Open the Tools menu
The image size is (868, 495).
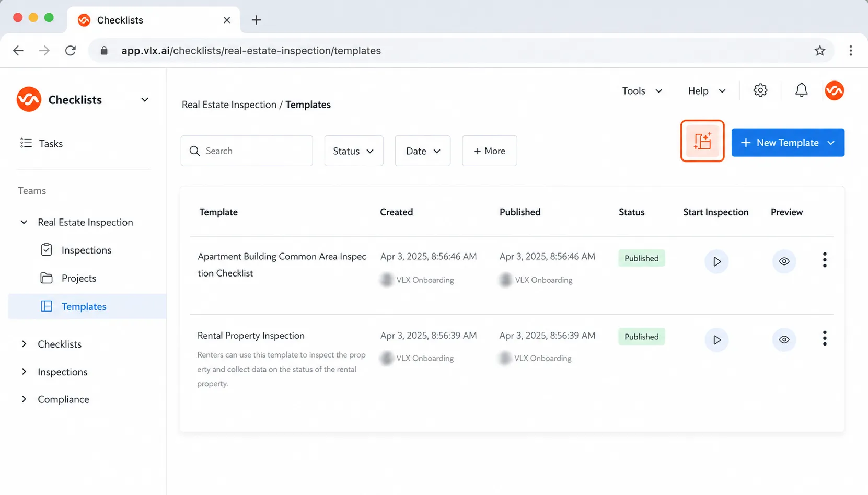pyautogui.click(x=642, y=91)
